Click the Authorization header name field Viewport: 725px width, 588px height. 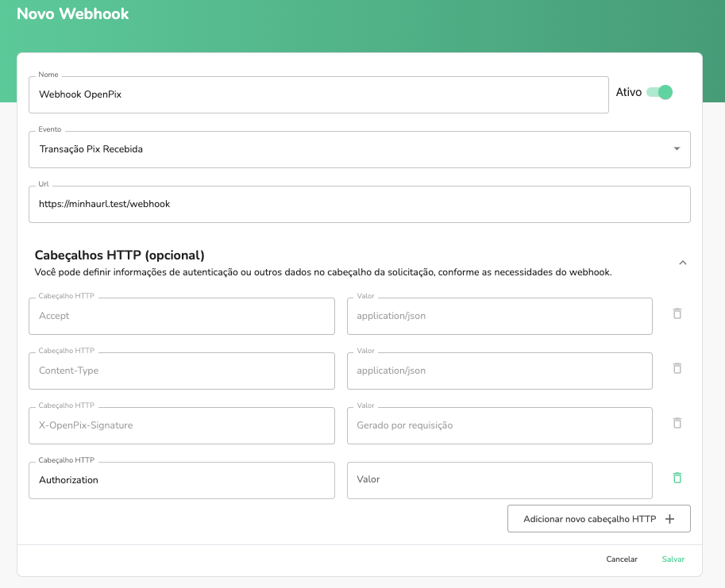(181, 480)
